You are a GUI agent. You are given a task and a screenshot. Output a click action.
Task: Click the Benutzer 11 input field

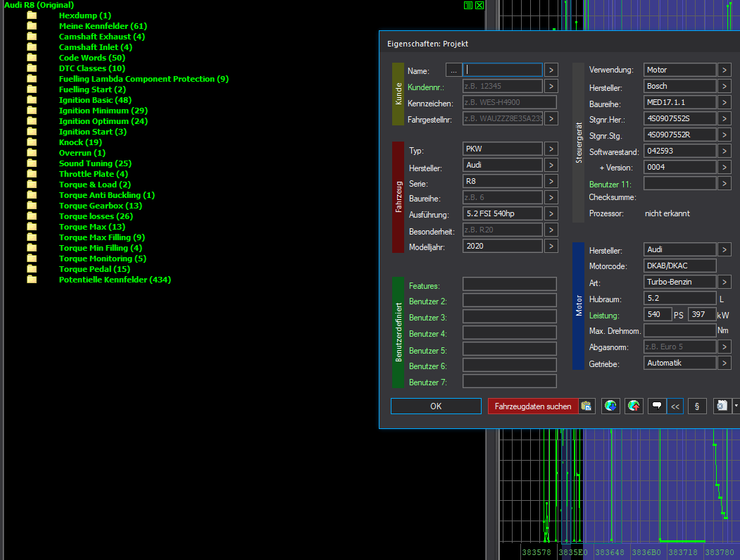point(680,183)
